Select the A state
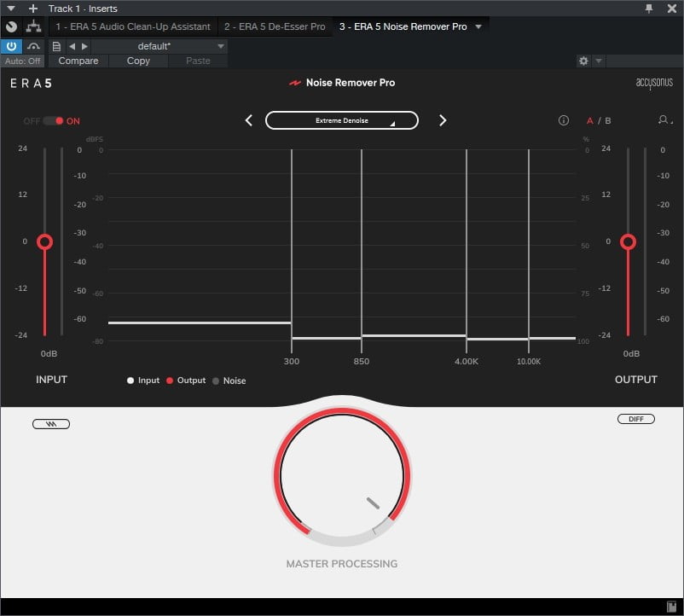Viewport: 684px width, 616px height. tap(590, 121)
